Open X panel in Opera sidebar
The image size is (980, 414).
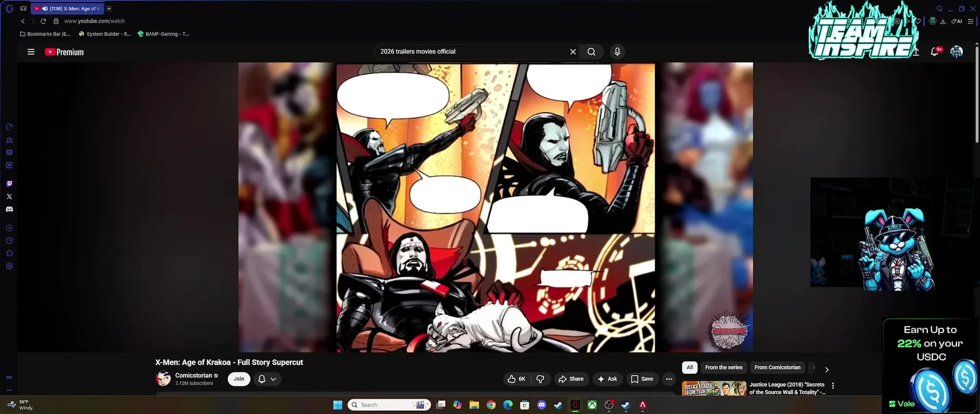click(x=9, y=197)
